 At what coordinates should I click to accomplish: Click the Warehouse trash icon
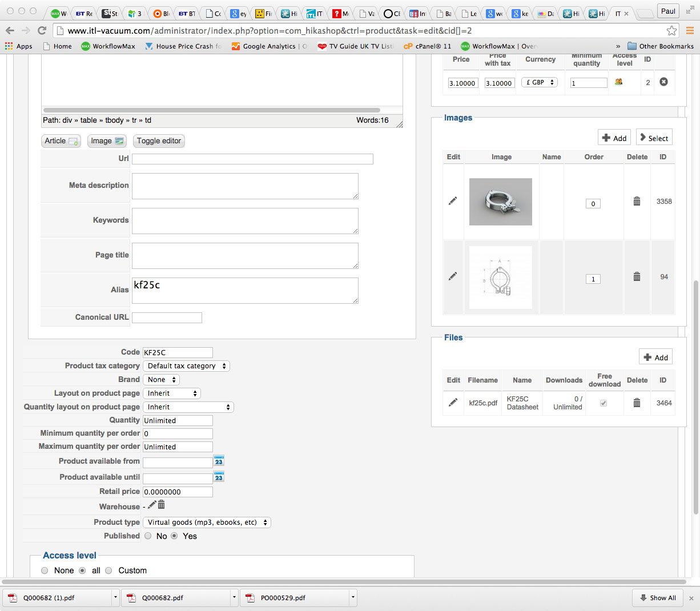(162, 505)
